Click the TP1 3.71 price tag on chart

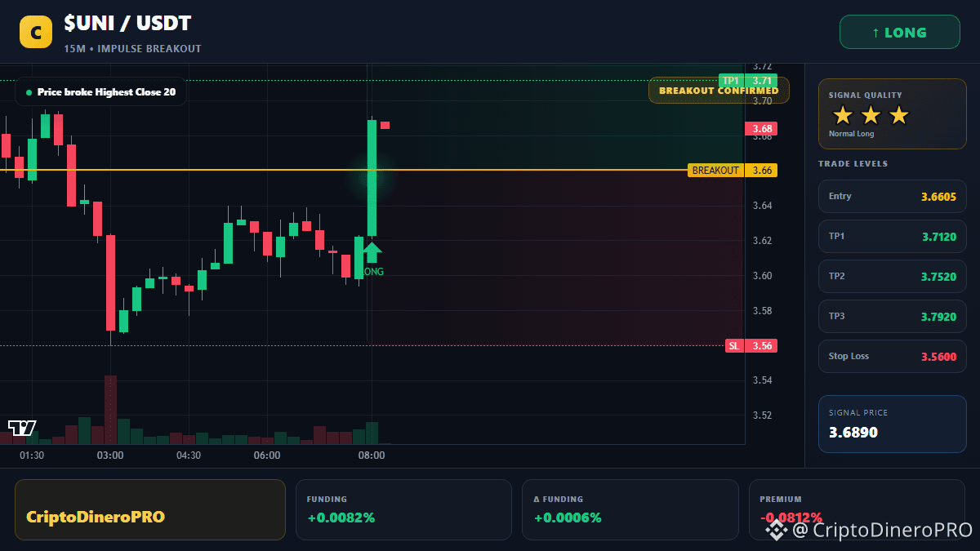pos(747,80)
